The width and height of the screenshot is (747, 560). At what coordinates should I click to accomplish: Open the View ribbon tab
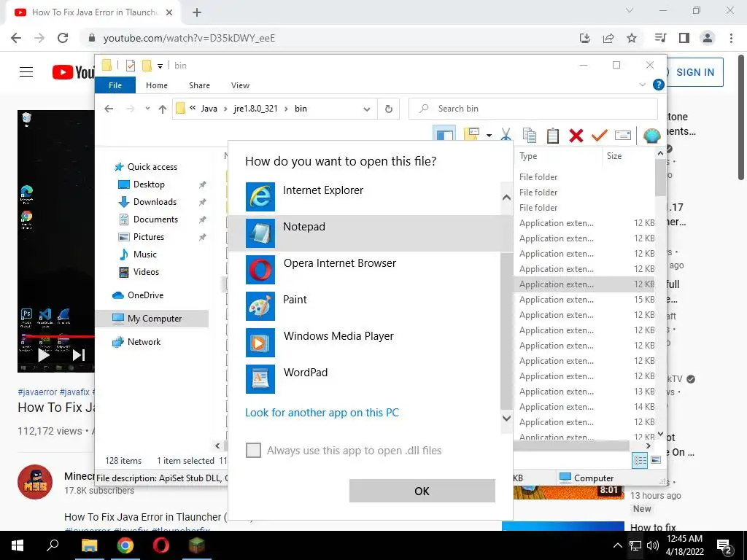[x=240, y=85]
